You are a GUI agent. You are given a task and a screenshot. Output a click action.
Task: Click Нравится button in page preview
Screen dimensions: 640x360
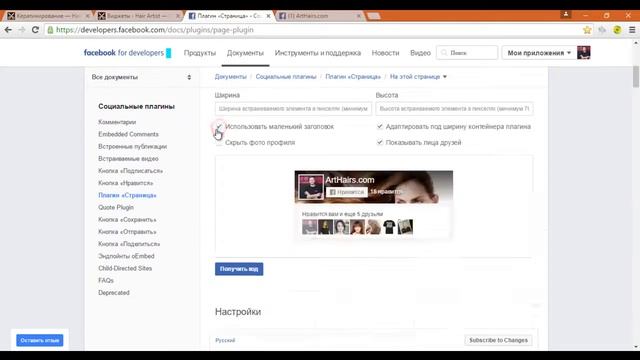coord(347,192)
